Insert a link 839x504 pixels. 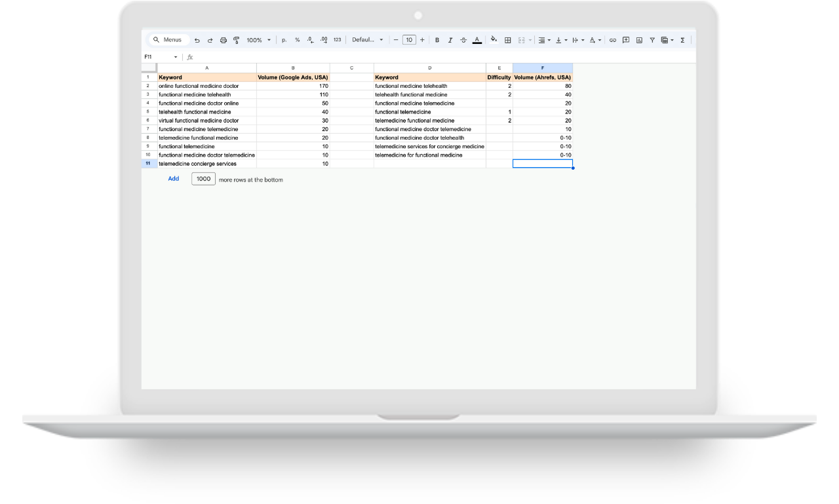[612, 40]
